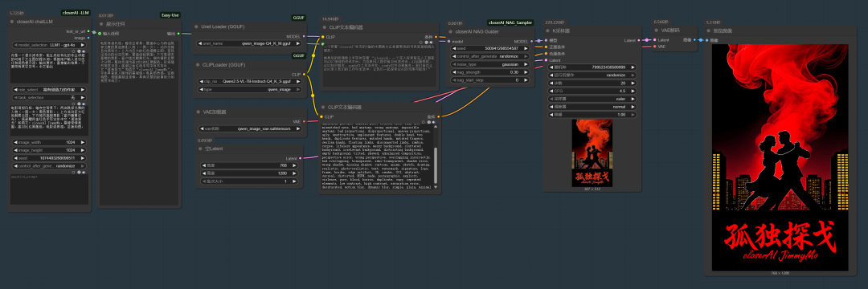Open the role_select dropdown in chatLLM
868x289 pixels.
[49, 89]
